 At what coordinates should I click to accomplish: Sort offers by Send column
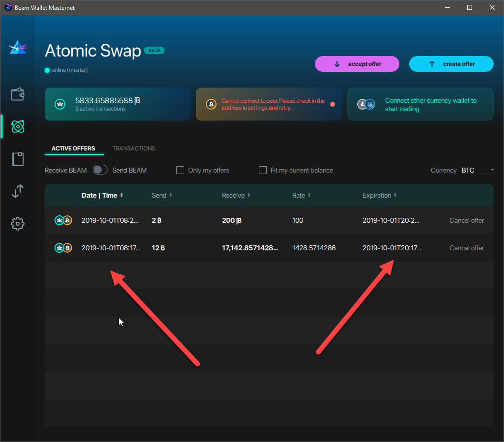coord(162,195)
